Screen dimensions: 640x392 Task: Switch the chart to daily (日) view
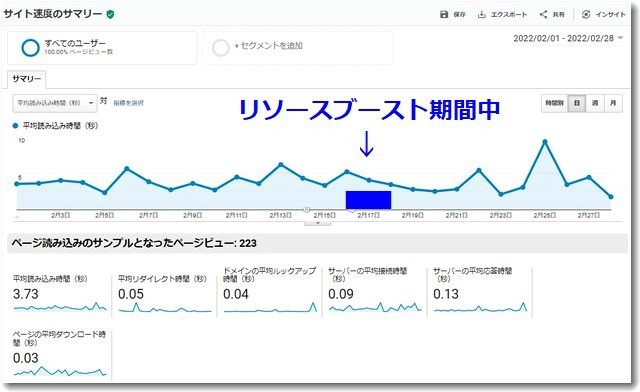[577, 103]
